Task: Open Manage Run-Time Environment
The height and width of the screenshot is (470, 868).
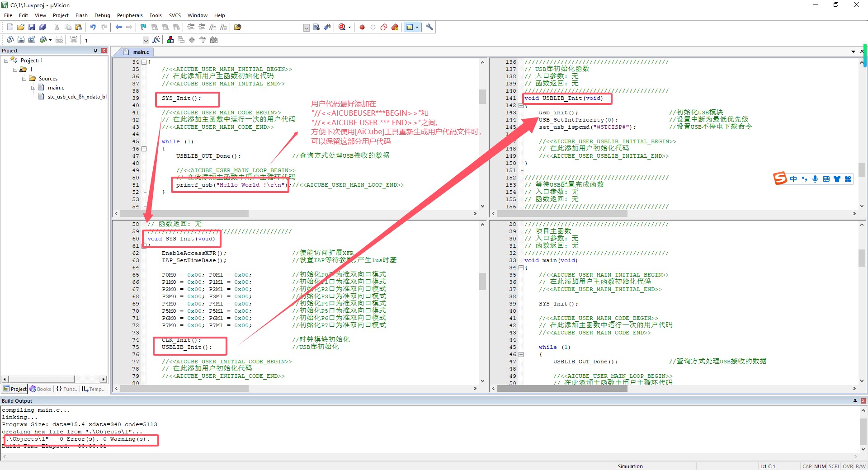Action: pyautogui.click(x=192, y=40)
